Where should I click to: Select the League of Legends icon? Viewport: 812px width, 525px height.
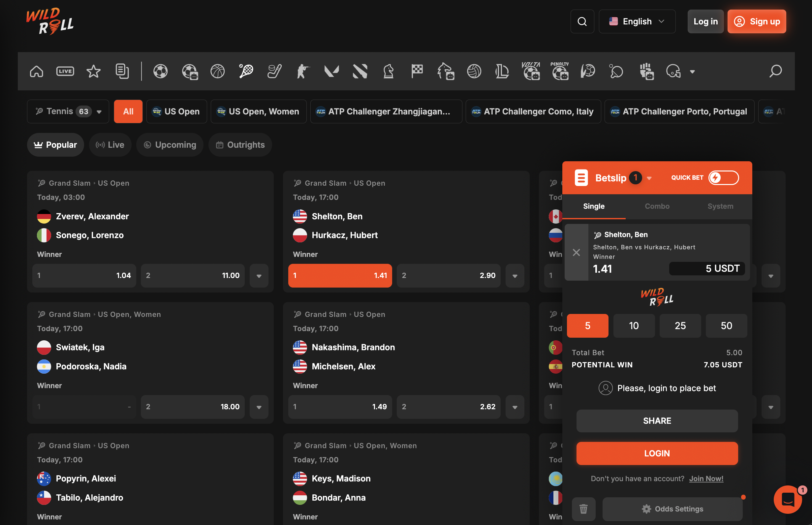[502, 71]
